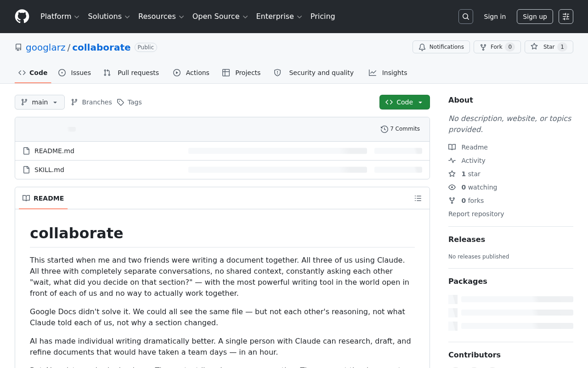Screen dimensions: 588x368
Task: Go to the GitHub homepage logo
Action: (22, 17)
